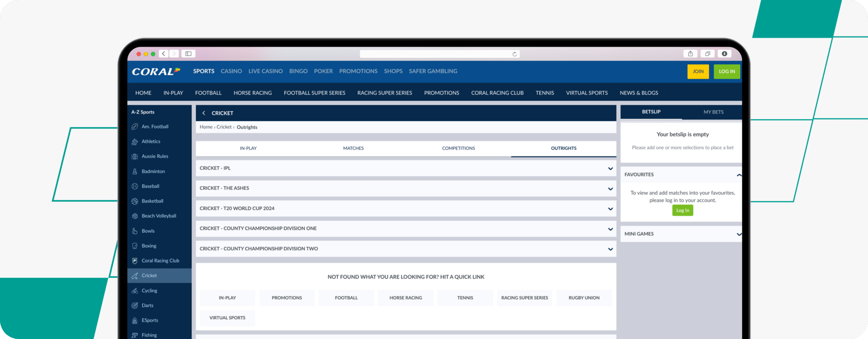Screen dimensions: 868x339
Task: Click the Horse Racing quick link button
Action: click(x=406, y=298)
